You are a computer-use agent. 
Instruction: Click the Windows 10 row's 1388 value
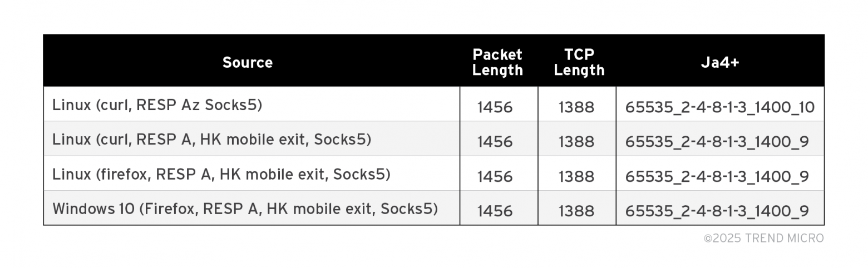click(576, 211)
